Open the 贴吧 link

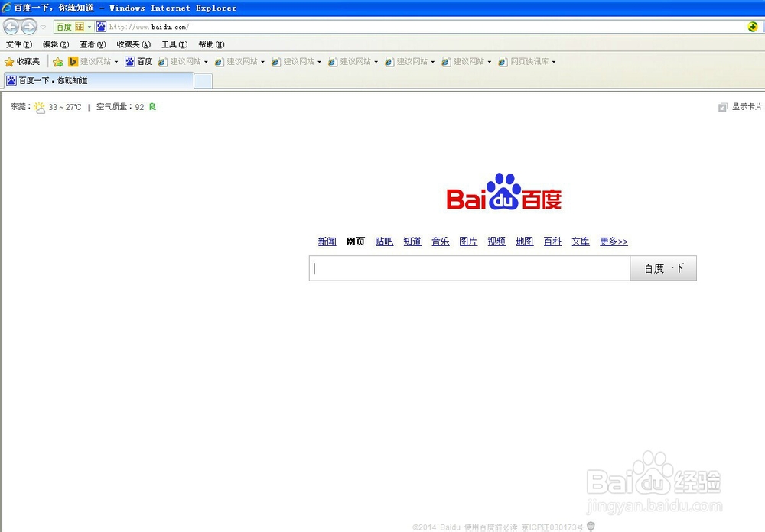(x=384, y=242)
